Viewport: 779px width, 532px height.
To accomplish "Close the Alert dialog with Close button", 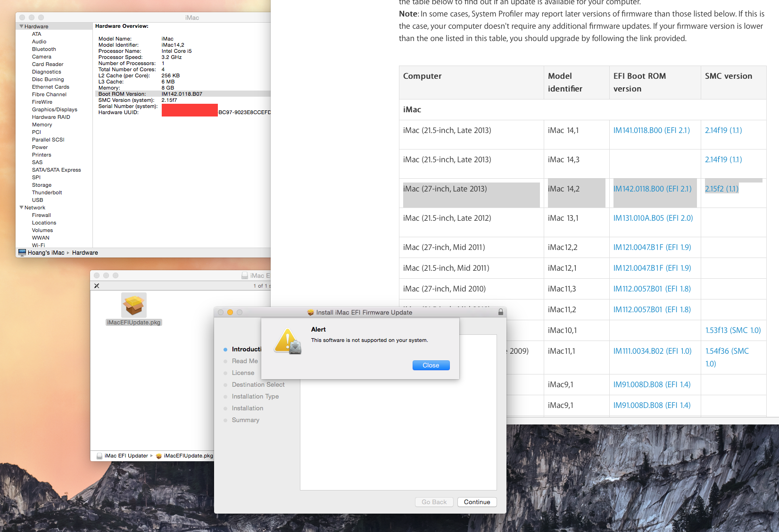I will (x=431, y=366).
